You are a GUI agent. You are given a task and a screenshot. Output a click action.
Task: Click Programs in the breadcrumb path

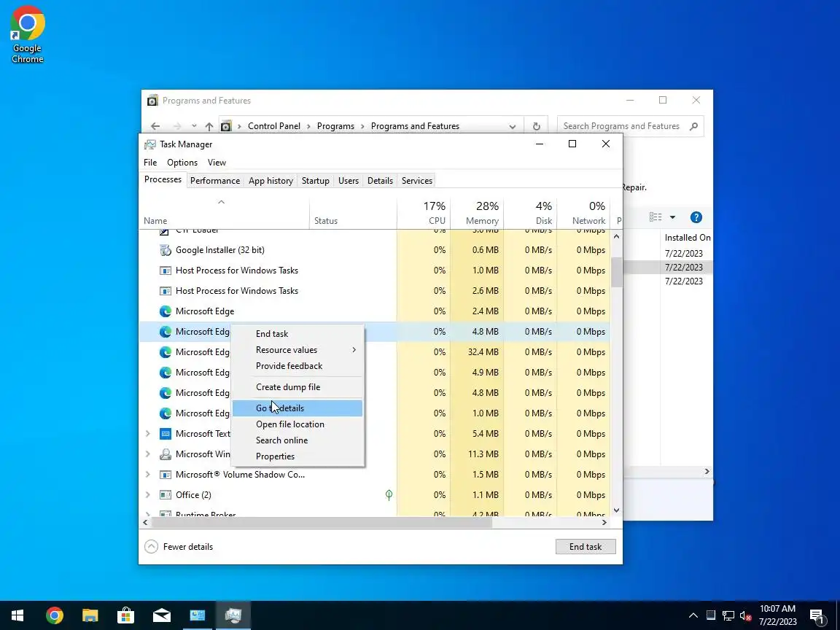(x=335, y=126)
